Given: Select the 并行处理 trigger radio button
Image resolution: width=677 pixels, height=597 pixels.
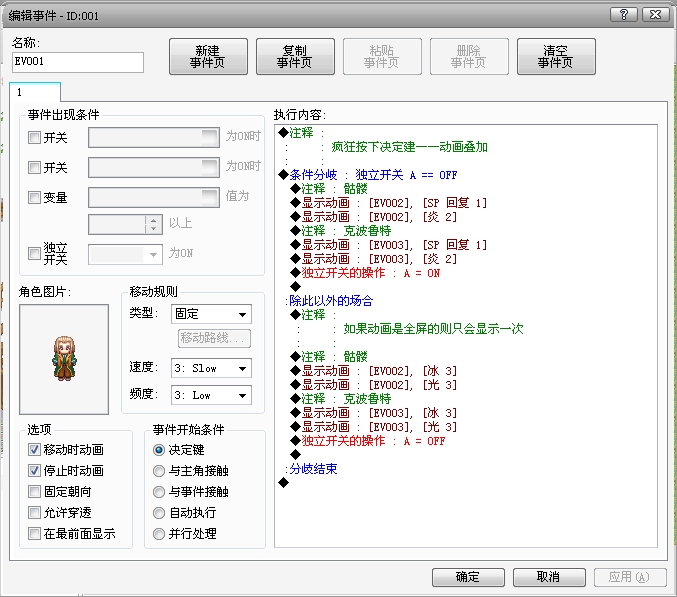Looking at the screenshot, I should (x=159, y=534).
